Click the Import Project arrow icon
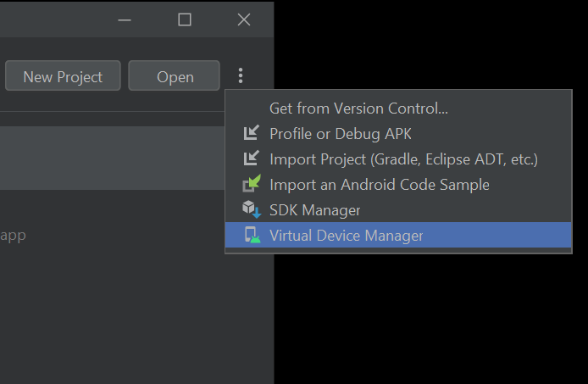 point(252,159)
